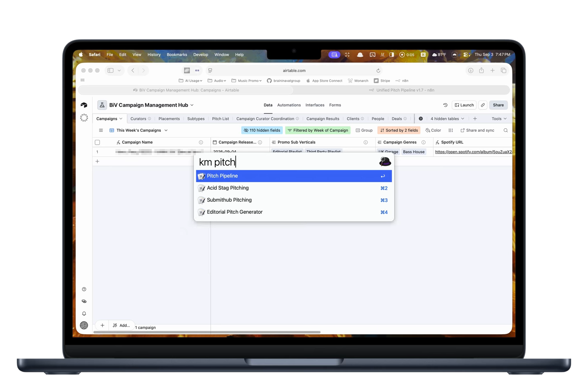588x387 pixels.
Task: Expand the This Week's Campaigns view dropdown
Action: [138, 130]
